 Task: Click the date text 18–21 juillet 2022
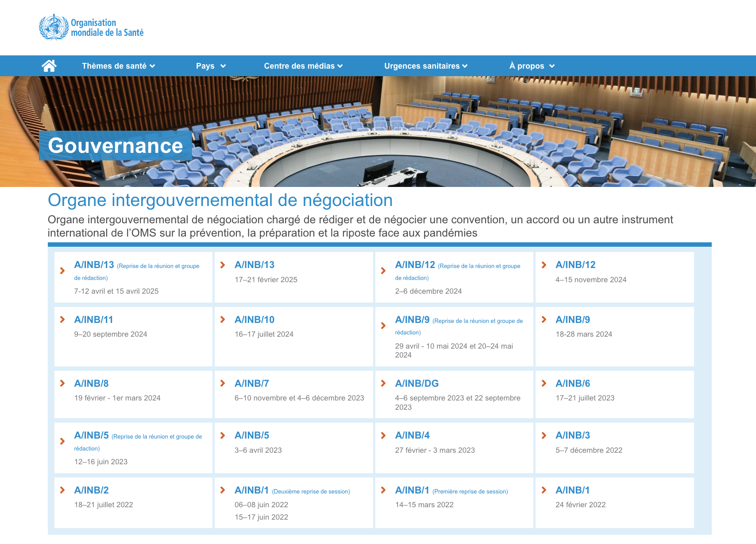[x=104, y=505]
